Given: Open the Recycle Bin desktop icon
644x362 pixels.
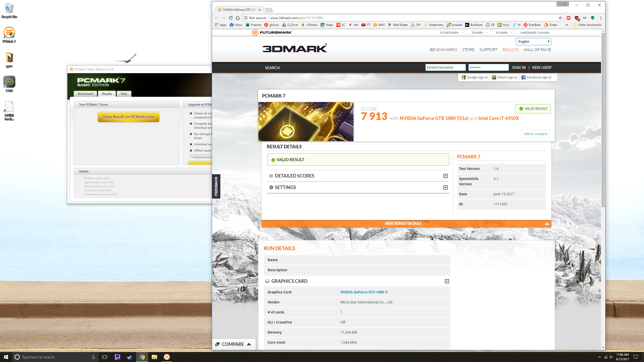Looking at the screenshot, I should click(x=9, y=11).
